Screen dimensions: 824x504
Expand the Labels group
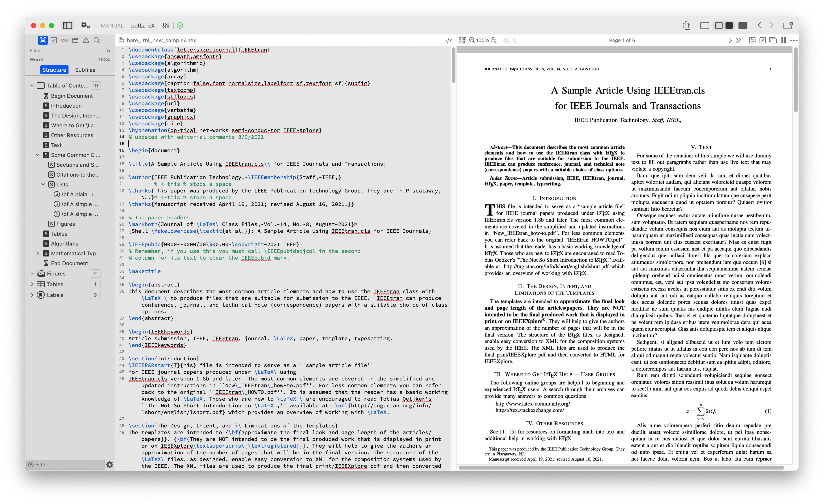[32, 295]
